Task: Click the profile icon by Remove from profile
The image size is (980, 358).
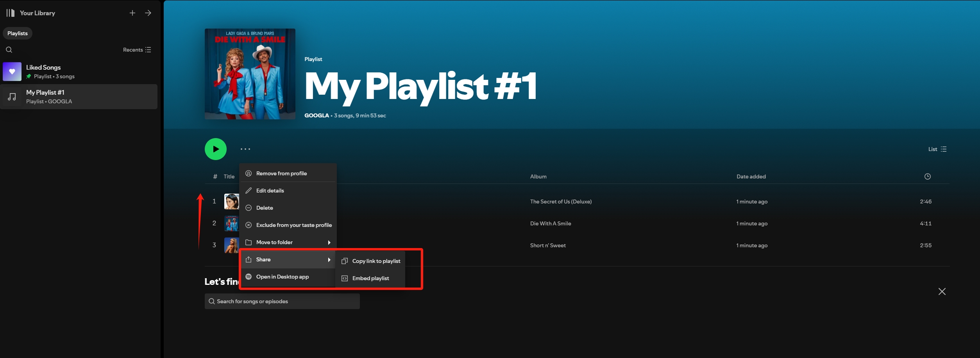Action: click(x=249, y=173)
